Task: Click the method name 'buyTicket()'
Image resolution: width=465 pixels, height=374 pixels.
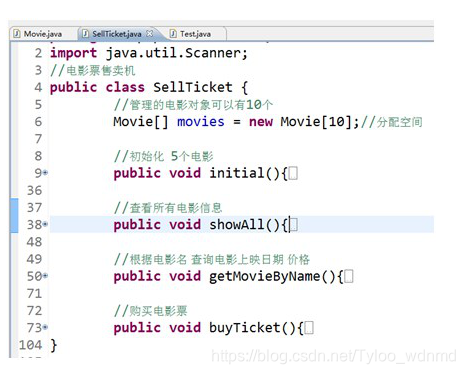Action: [x=253, y=328]
